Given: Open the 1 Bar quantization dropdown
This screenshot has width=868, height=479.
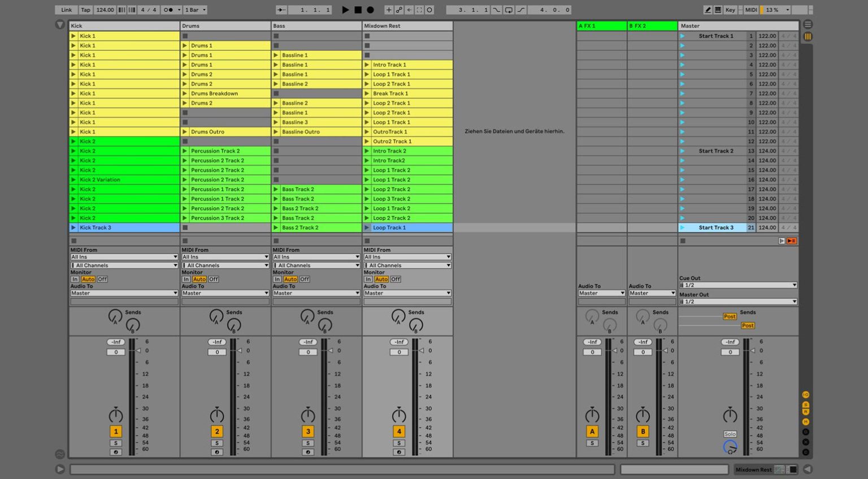Looking at the screenshot, I should (x=196, y=10).
